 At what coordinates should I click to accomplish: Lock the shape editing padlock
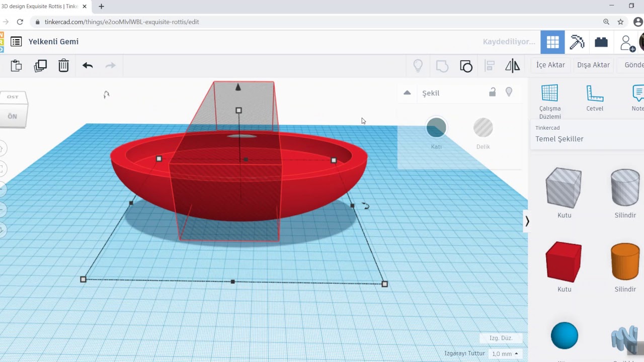click(493, 92)
